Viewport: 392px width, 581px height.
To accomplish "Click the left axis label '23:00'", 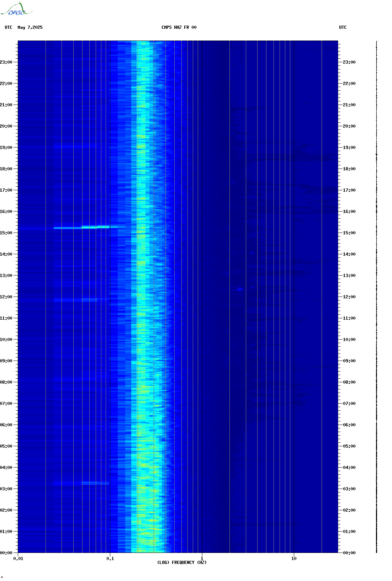I will (x=6, y=62).
